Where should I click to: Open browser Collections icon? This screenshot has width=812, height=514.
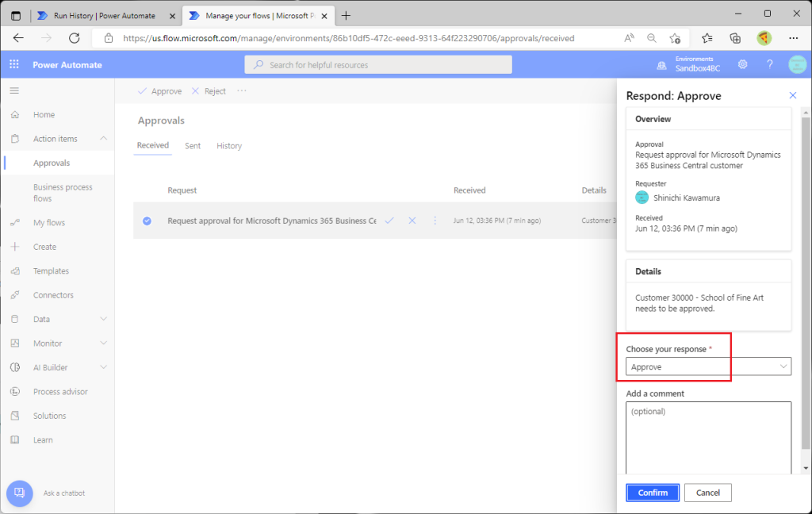click(x=735, y=38)
